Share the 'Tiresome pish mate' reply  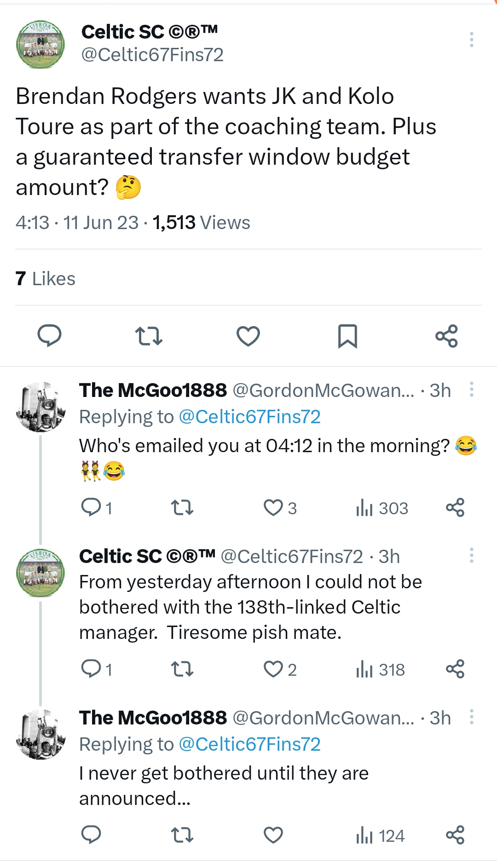pos(455,669)
